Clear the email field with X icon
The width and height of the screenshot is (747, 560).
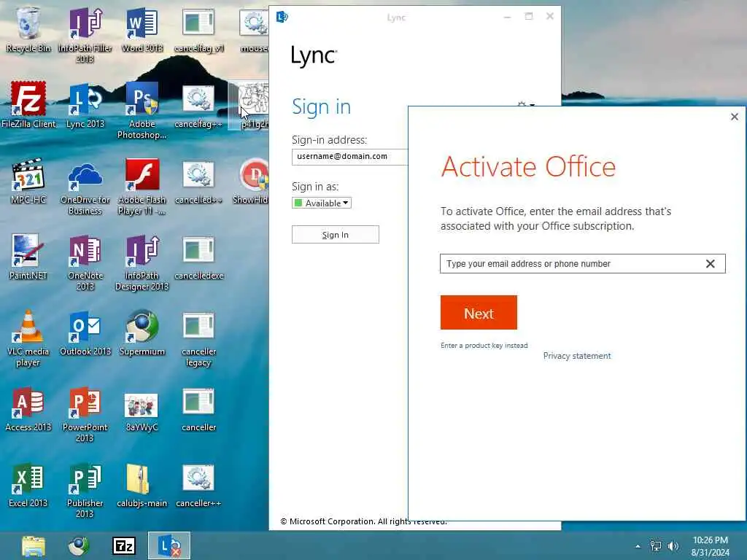click(x=711, y=264)
